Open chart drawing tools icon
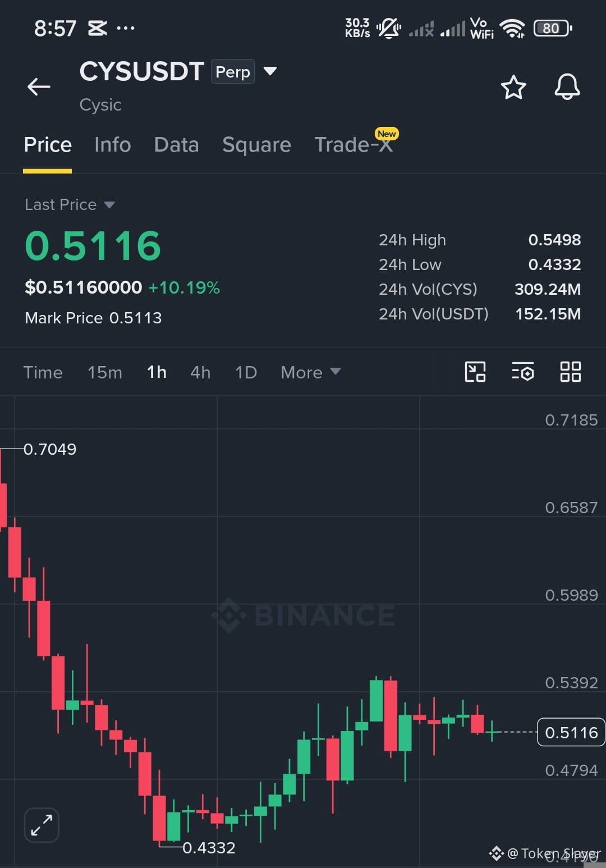Image resolution: width=606 pixels, height=868 pixels. 475,372
